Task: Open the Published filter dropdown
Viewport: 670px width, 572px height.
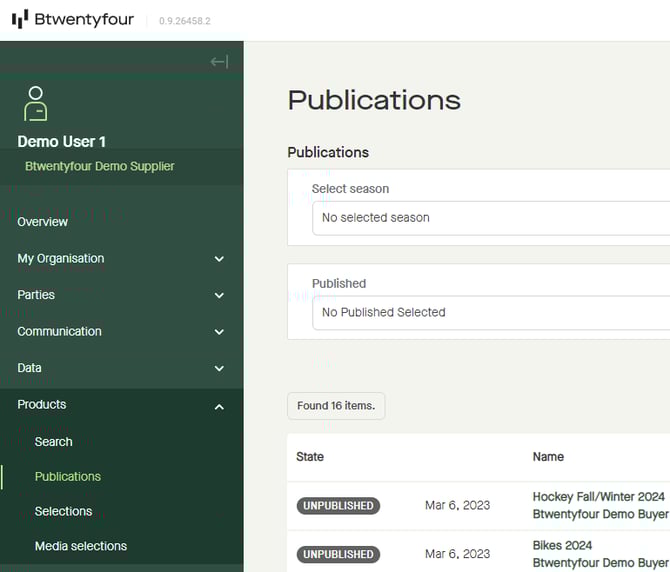Action: click(490, 313)
